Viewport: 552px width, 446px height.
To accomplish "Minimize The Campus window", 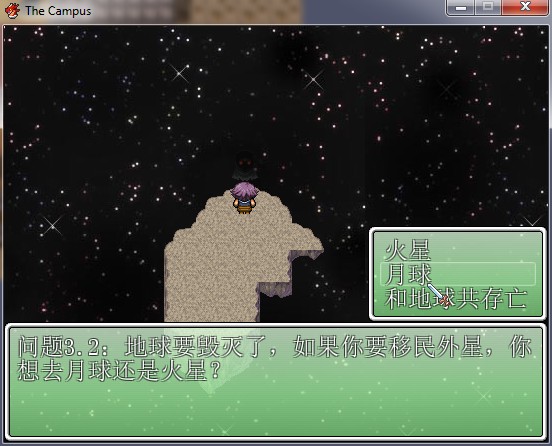I will (461, 7).
